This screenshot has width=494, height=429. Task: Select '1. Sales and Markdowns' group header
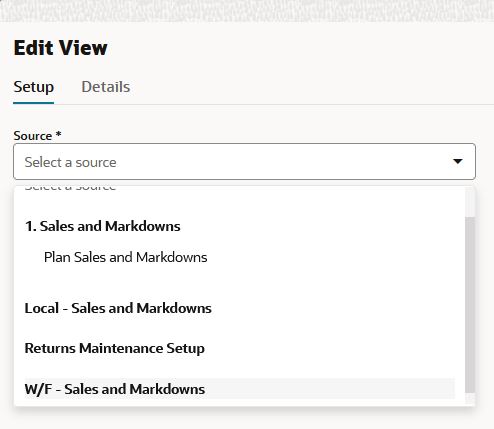tap(103, 226)
